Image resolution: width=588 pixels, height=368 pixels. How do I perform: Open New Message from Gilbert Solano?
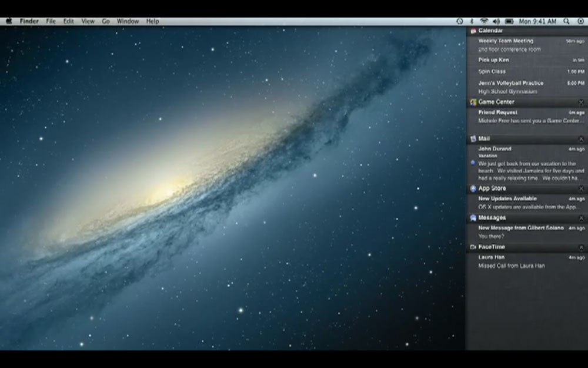[x=527, y=232]
